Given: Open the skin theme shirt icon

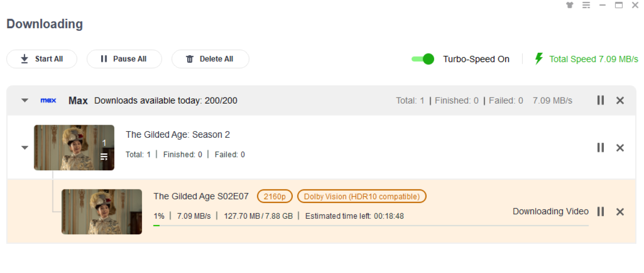Looking at the screenshot, I should pyautogui.click(x=570, y=6).
